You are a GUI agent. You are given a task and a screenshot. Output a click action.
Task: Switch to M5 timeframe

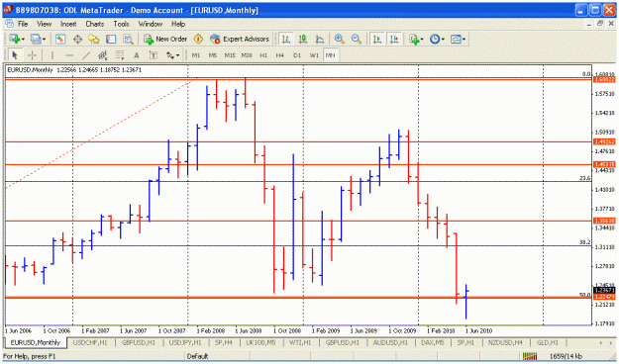coord(213,55)
